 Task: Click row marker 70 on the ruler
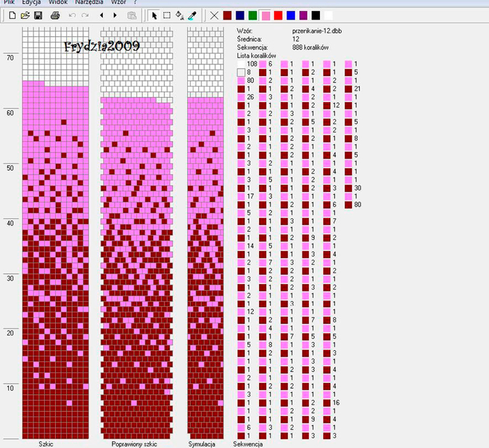pos(10,58)
